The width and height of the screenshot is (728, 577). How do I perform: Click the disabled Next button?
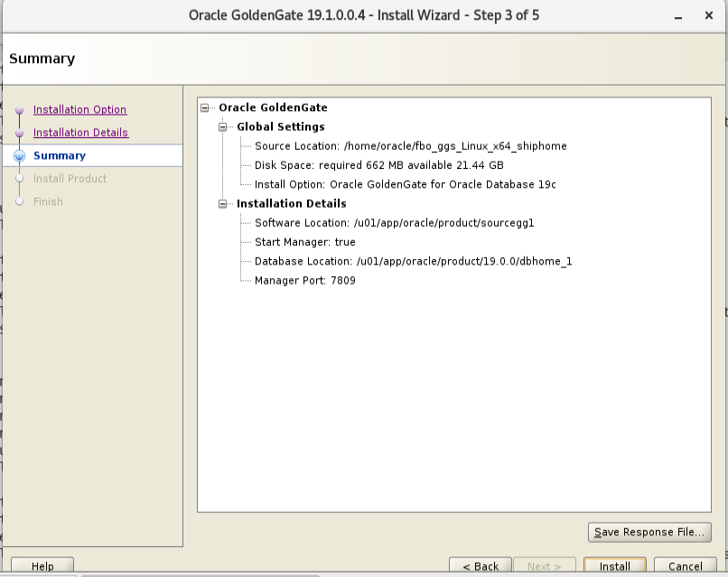[544, 566]
